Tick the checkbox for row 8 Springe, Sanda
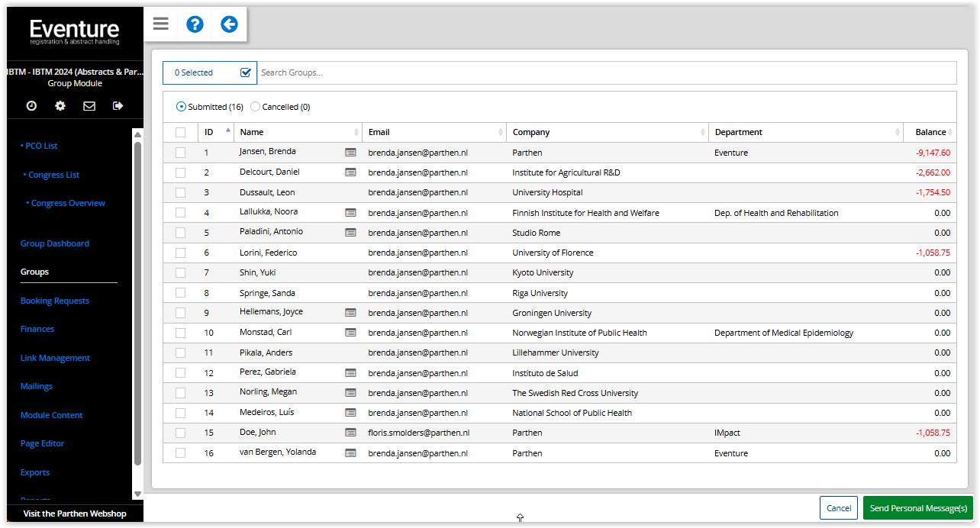This screenshot has height=528, width=980. [x=180, y=292]
